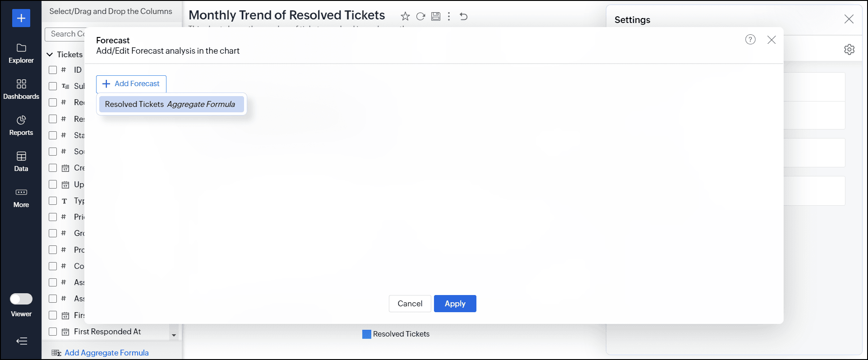The width and height of the screenshot is (868, 360).
Task: Click the Apply button
Action: [x=455, y=304]
